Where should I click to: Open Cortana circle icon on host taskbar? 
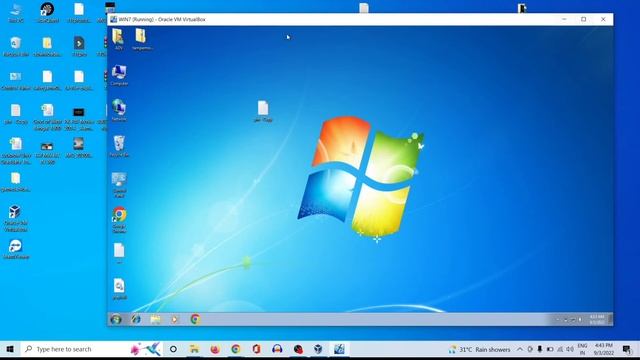(173, 349)
